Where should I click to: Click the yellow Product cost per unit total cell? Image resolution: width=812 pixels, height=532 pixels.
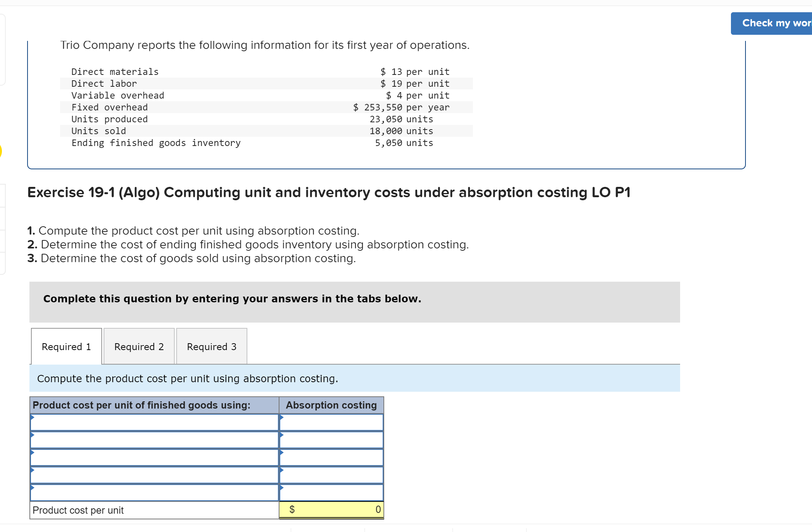point(331,509)
